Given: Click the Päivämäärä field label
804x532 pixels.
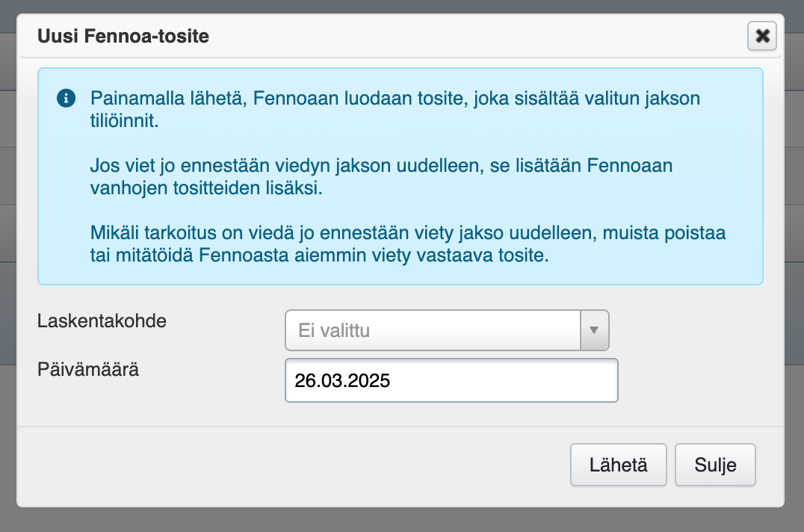Looking at the screenshot, I should (89, 369).
